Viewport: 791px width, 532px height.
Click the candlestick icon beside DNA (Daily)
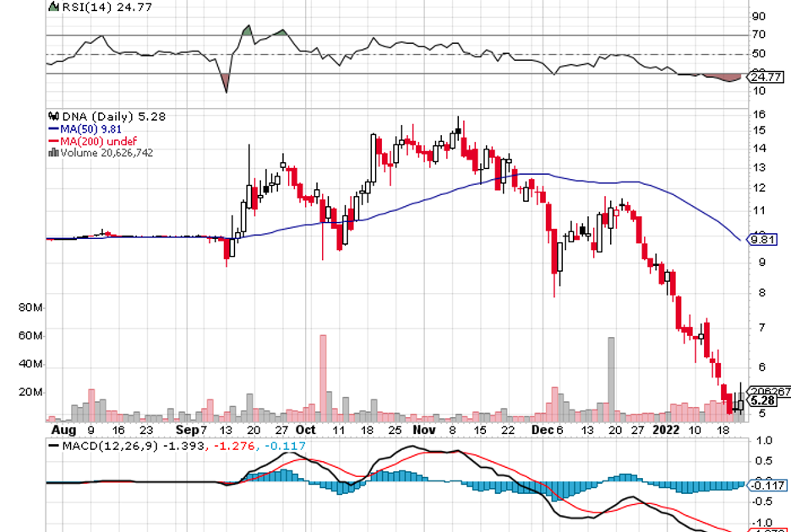[53, 117]
